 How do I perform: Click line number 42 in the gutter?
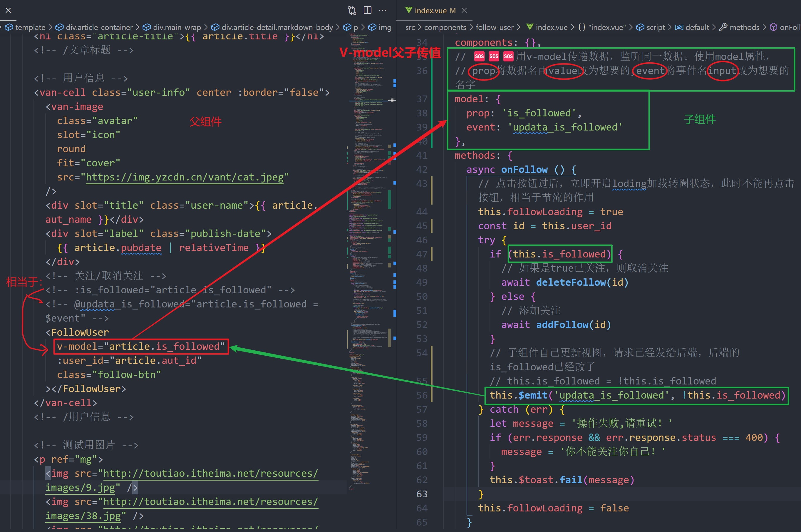pos(422,169)
